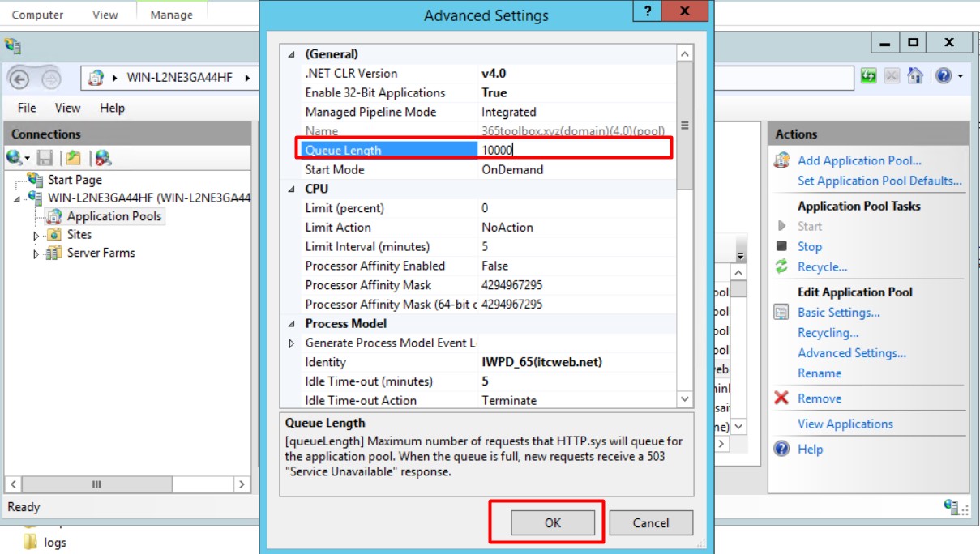This screenshot has width=980, height=554.
Task: Click the settings list scroll down arrow
Action: [x=685, y=399]
